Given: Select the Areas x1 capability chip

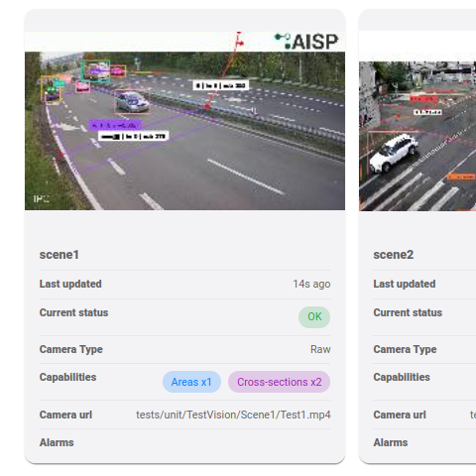Looking at the screenshot, I should [191, 382].
